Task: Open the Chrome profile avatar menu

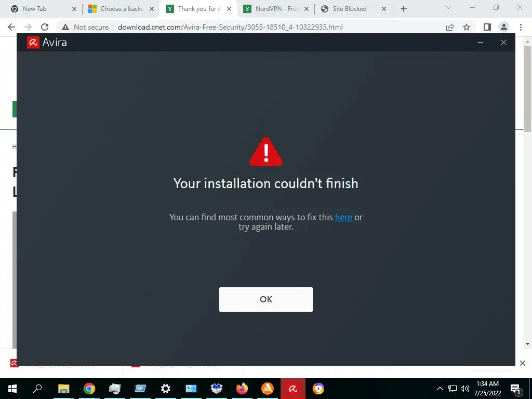Action: point(504,27)
